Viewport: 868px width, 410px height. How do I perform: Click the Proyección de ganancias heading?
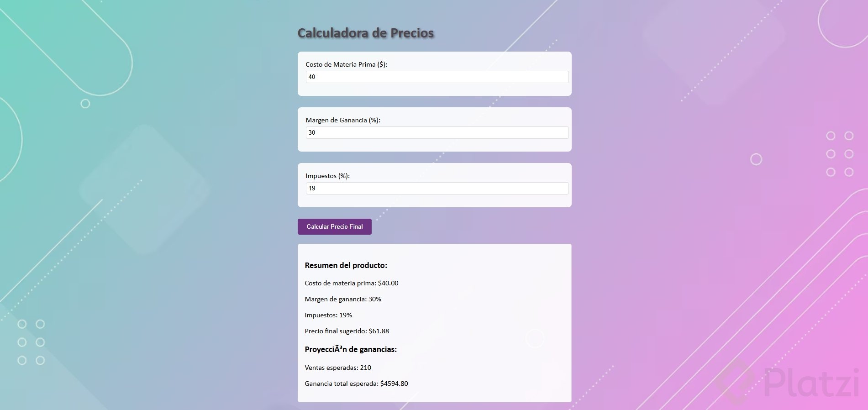[x=350, y=349]
